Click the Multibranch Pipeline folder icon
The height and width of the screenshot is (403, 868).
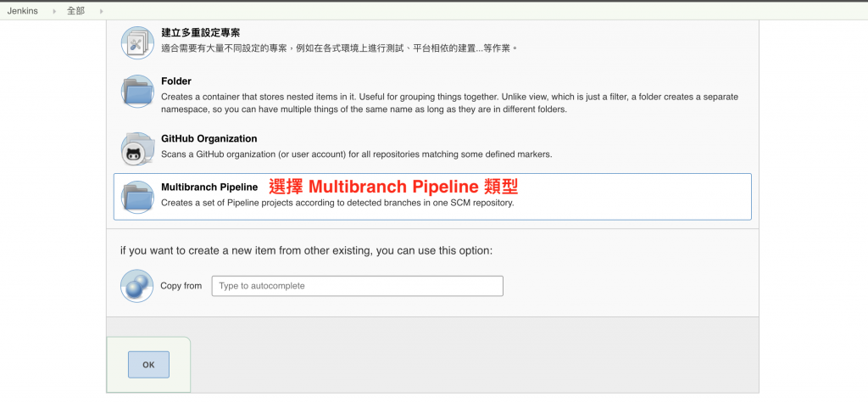click(x=137, y=197)
